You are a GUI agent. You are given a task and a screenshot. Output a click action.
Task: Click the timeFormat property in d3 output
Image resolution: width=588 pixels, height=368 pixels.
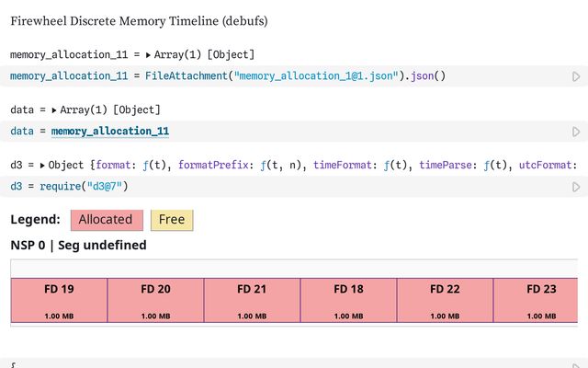344,166
